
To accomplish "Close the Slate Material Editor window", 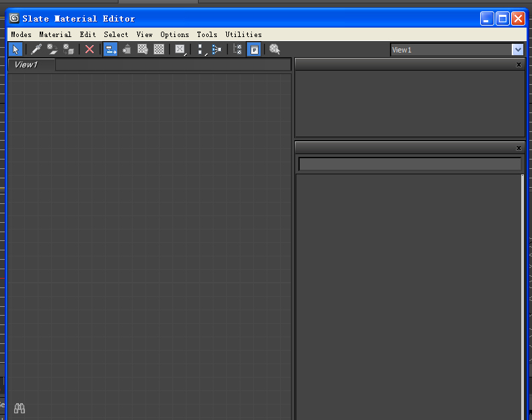I will click(518, 19).
